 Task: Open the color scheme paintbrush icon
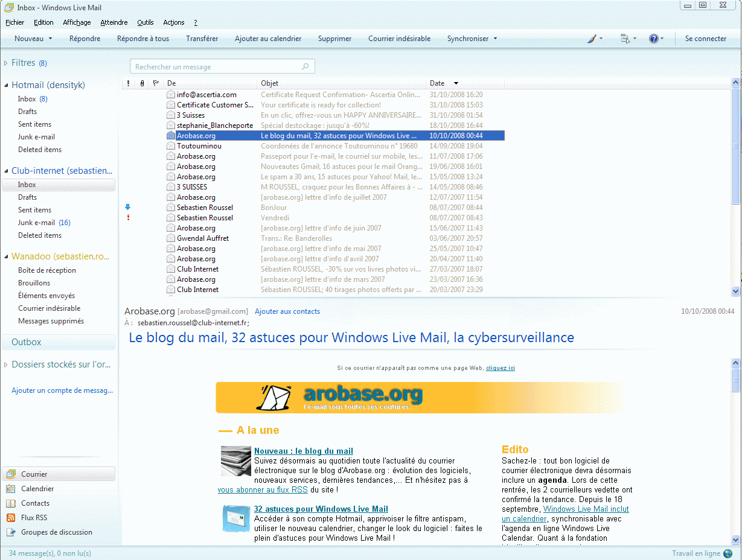tap(592, 39)
